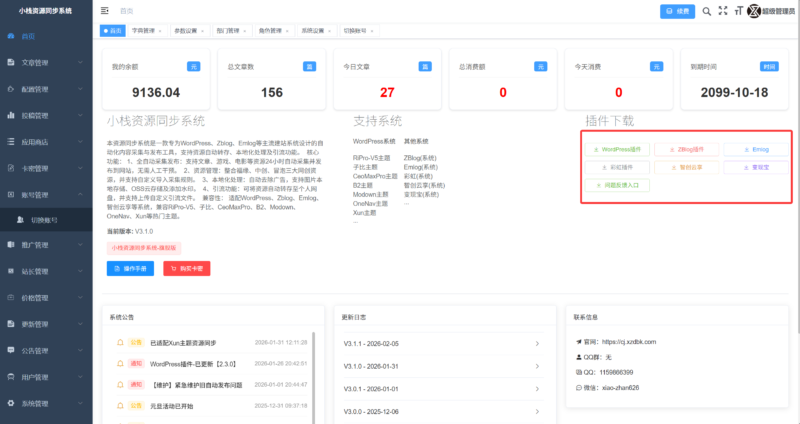The image size is (800, 424).
Task: Click bell icon beside 元旦活动已开始 notice
Action: (120, 406)
